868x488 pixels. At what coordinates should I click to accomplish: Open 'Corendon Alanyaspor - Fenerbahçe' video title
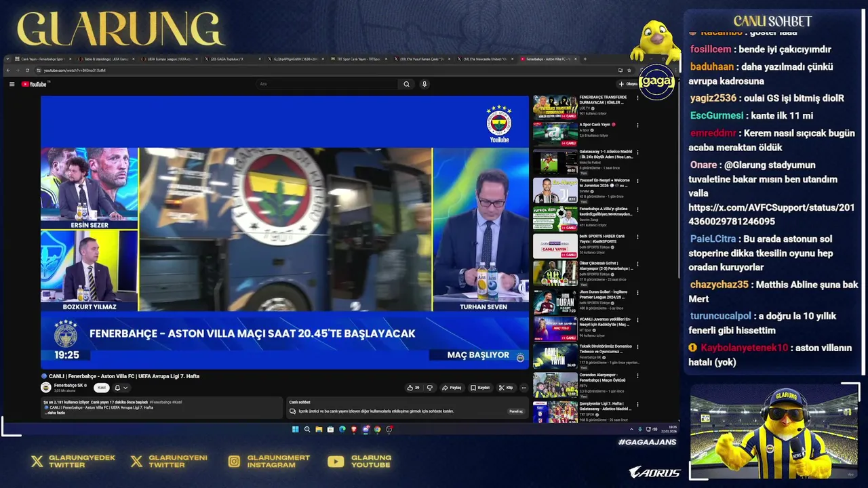tap(603, 377)
